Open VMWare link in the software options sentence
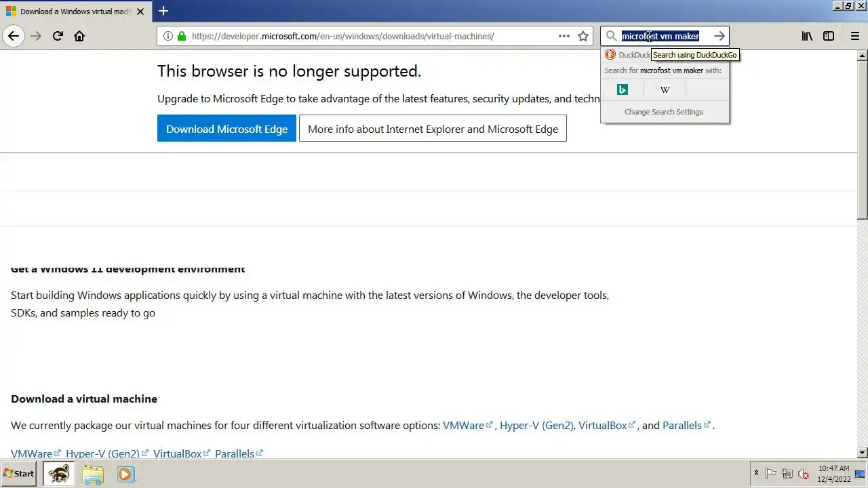Screen dimensions: 868x488 click(468, 426)
